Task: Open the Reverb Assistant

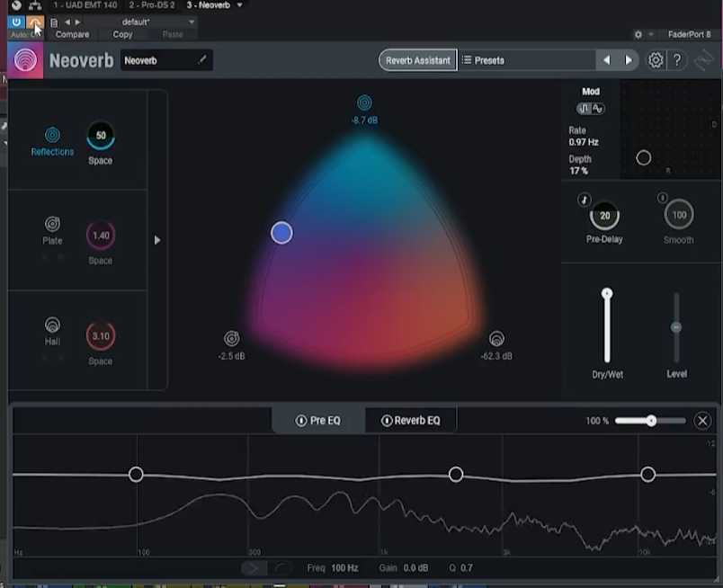Action: coord(418,60)
